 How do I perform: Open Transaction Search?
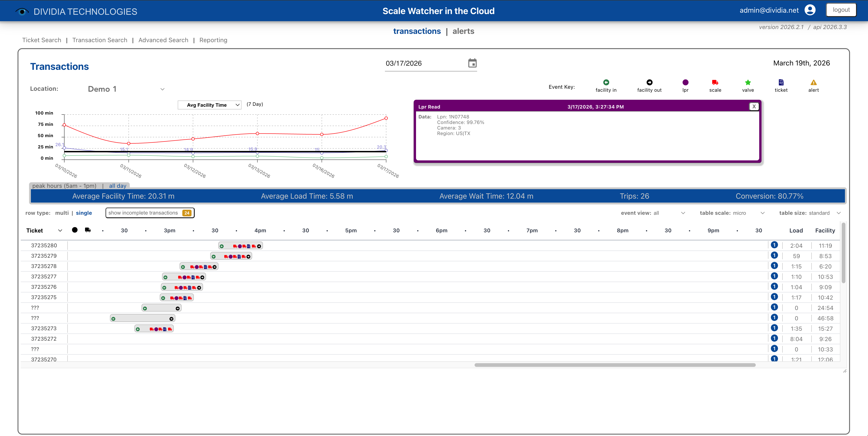click(x=100, y=40)
